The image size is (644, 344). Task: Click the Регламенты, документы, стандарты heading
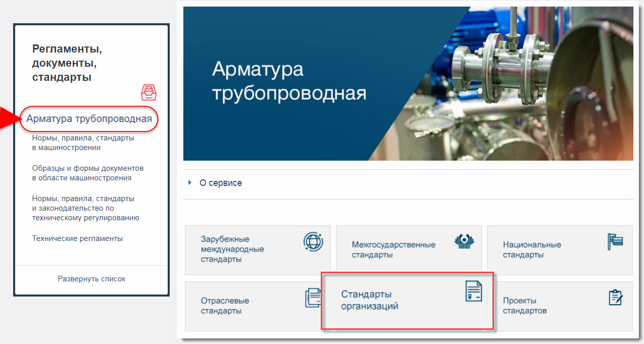[67, 63]
